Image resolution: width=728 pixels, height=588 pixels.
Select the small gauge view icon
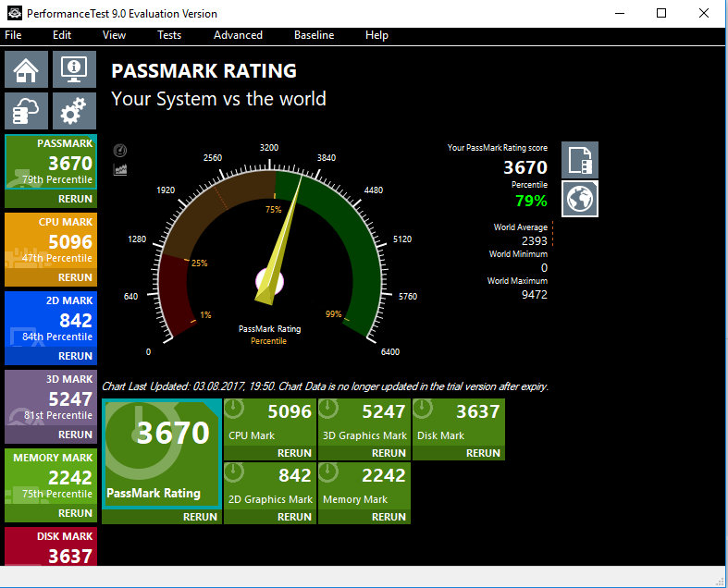pos(120,151)
